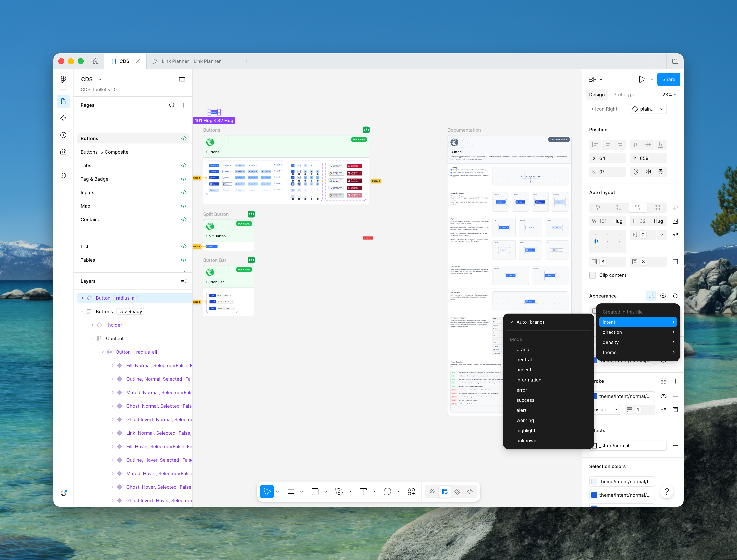Flip the selection vertically
The width and height of the screenshot is (737, 560).
661,172
